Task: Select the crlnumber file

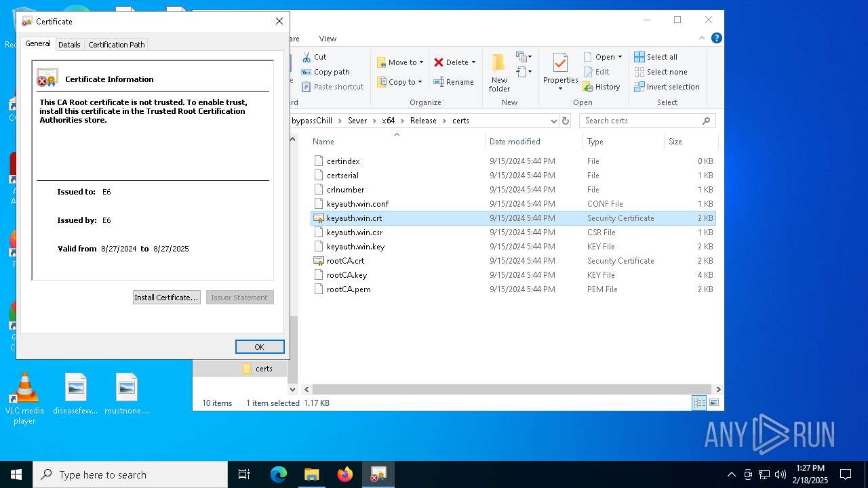Action: point(513,190)
